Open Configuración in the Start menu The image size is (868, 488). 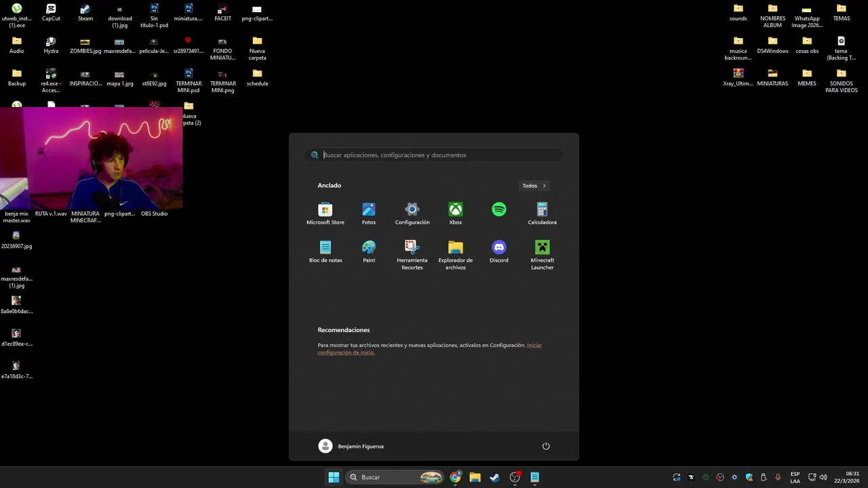412,213
